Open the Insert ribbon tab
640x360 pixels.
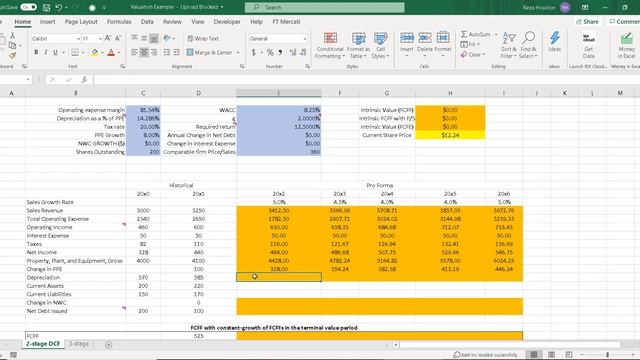tap(48, 22)
